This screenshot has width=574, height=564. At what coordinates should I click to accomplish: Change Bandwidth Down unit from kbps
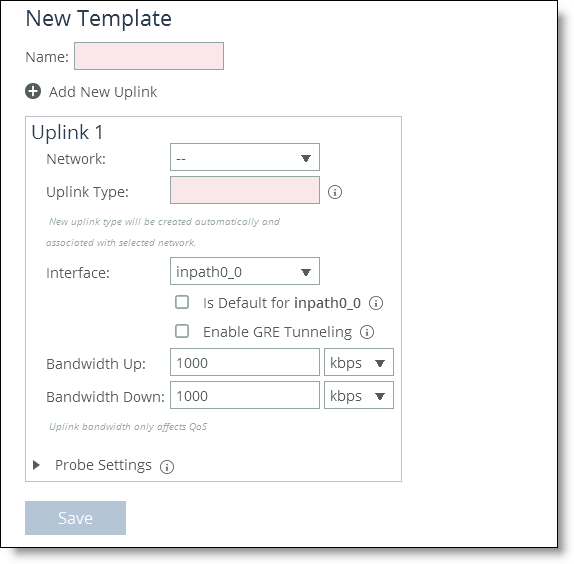(359, 395)
